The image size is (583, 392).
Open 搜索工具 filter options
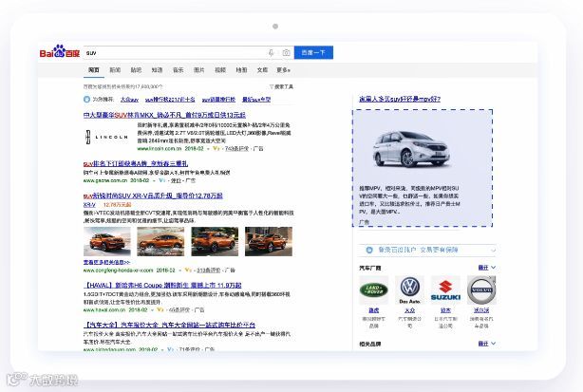tap(281, 86)
